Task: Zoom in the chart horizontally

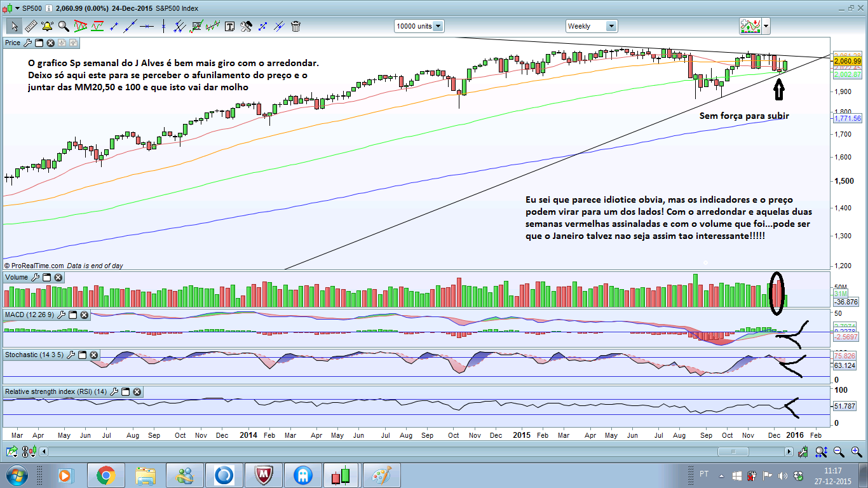Action: (x=857, y=452)
